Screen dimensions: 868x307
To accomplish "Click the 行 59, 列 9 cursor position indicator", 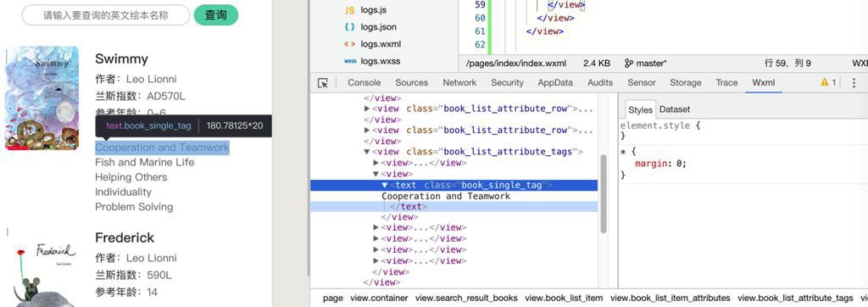I will [x=787, y=63].
